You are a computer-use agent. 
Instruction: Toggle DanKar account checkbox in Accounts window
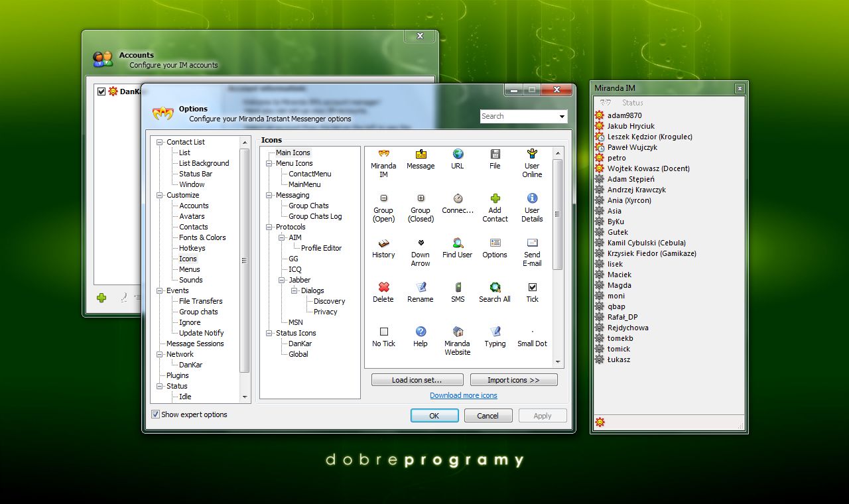coord(101,92)
